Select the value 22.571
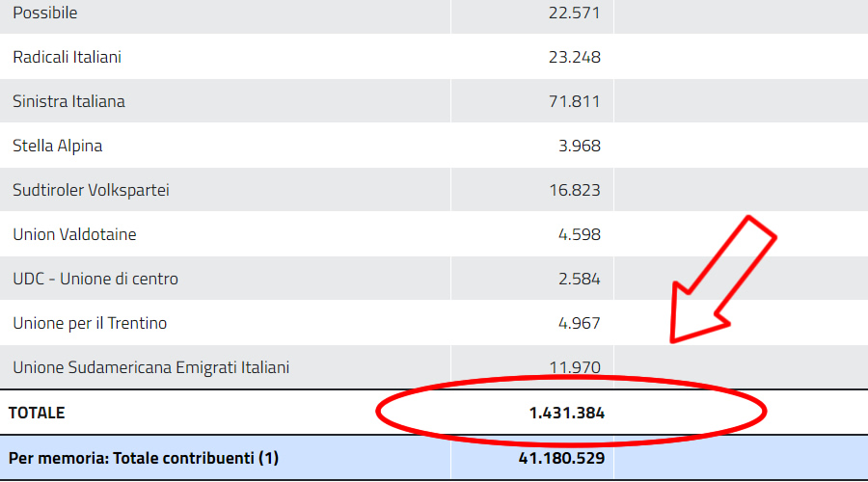Viewport: 868px width, 482px height. [x=575, y=13]
